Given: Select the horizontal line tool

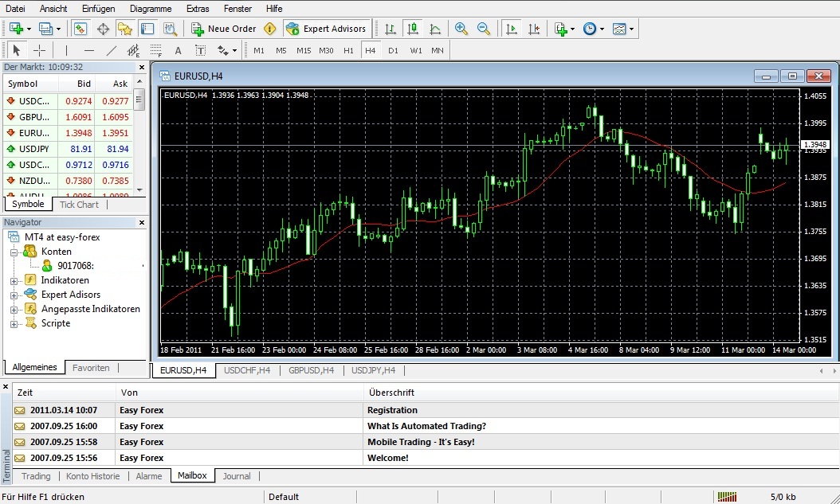Looking at the screenshot, I should (89, 50).
